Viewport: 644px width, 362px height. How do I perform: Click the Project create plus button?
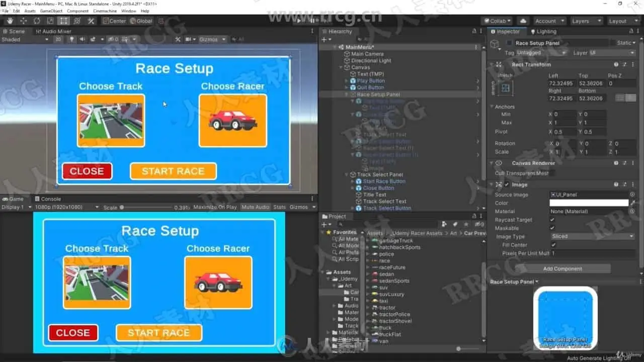click(326, 224)
